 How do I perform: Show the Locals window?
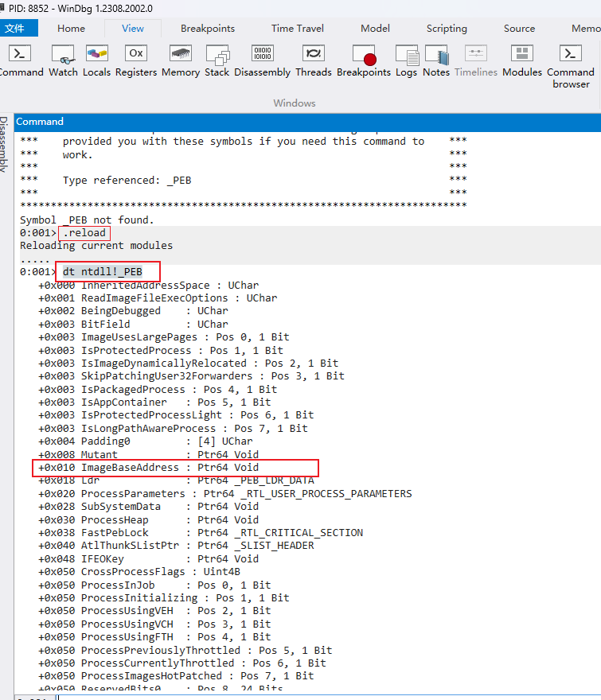[96, 60]
